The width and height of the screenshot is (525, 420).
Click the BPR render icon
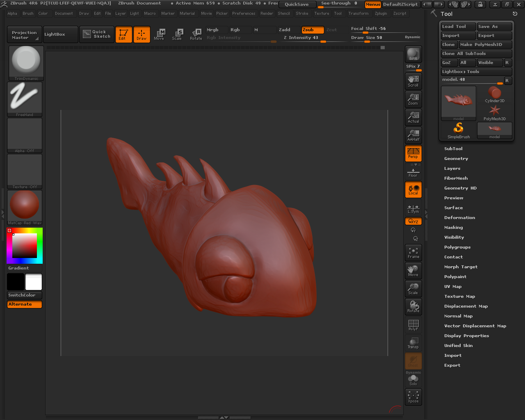click(x=413, y=54)
